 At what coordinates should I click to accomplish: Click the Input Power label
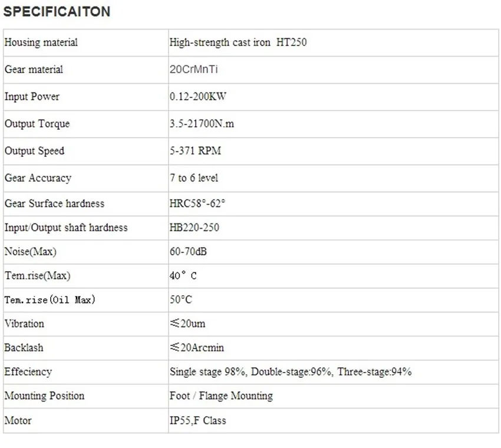(x=32, y=97)
